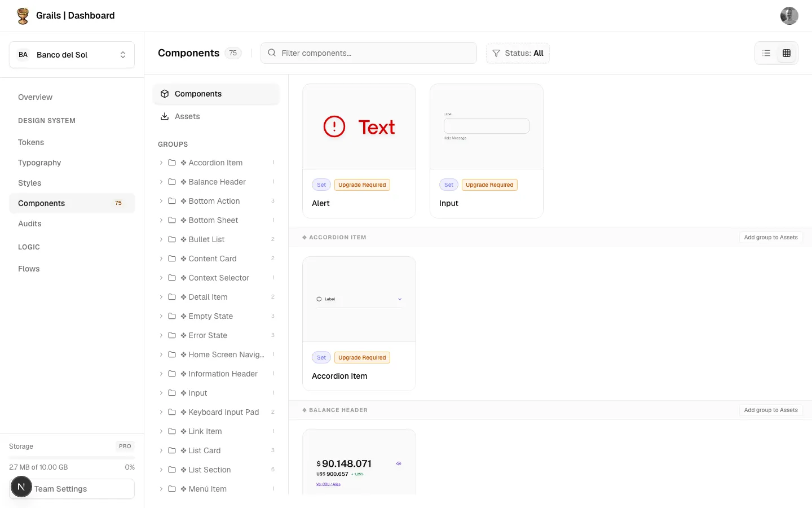Go to Overview in the sidebar
The width and height of the screenshot is (812, 508).
pos(72,97)
